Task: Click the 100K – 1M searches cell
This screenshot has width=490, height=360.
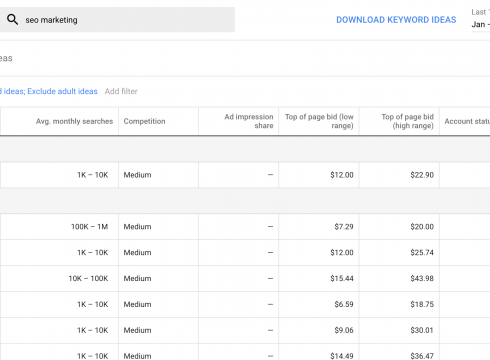Action: [x=89, y=227]
